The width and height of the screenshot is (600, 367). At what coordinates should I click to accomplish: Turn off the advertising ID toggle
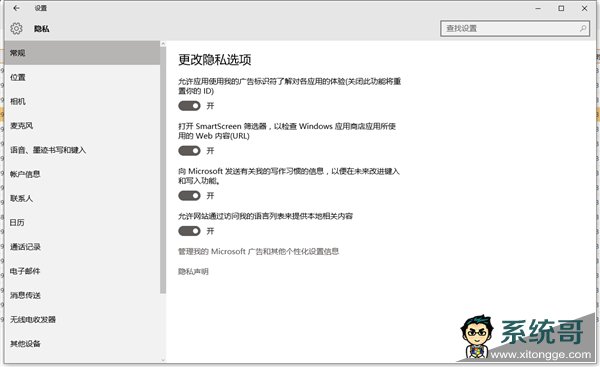(189, 106)
